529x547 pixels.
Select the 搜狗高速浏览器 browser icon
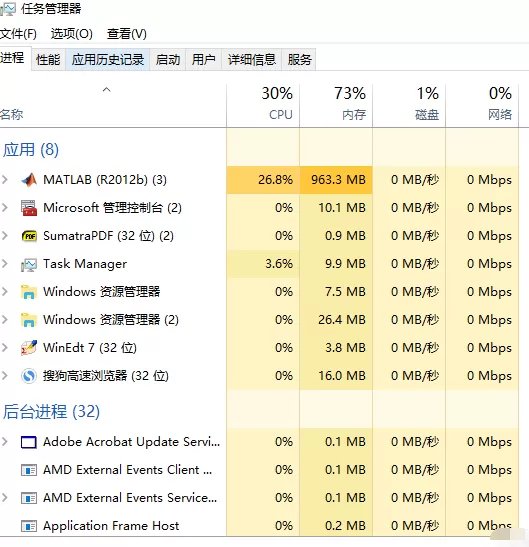coord(29,376)
